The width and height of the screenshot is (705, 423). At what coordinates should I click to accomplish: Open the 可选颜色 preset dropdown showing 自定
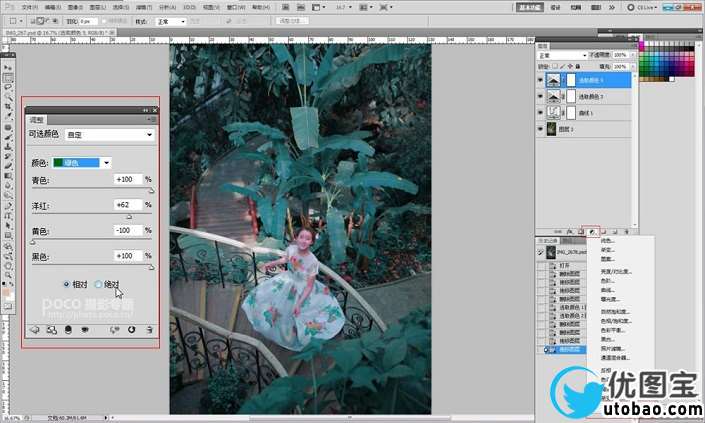click(x=110, y=134)
